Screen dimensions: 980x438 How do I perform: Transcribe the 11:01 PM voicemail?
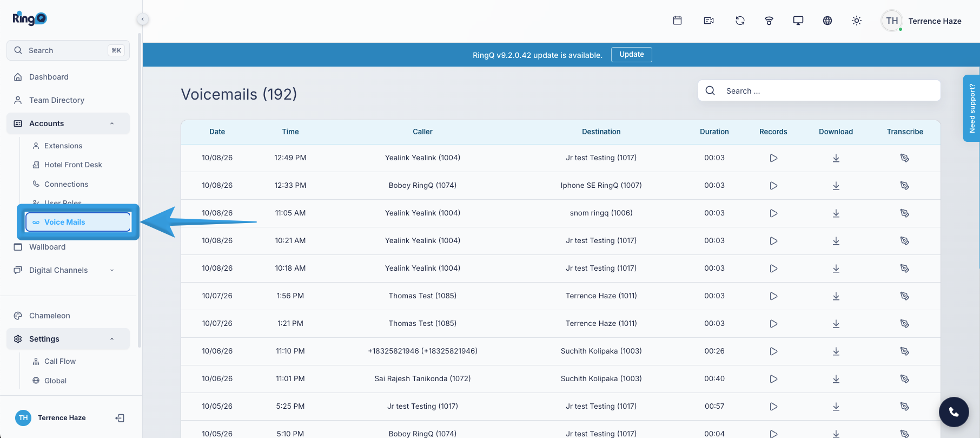click(x=905, y=379)
